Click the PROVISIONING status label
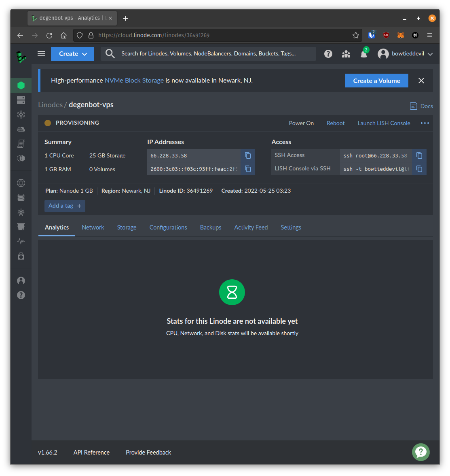450x476 pixels. tap(77, 123)
